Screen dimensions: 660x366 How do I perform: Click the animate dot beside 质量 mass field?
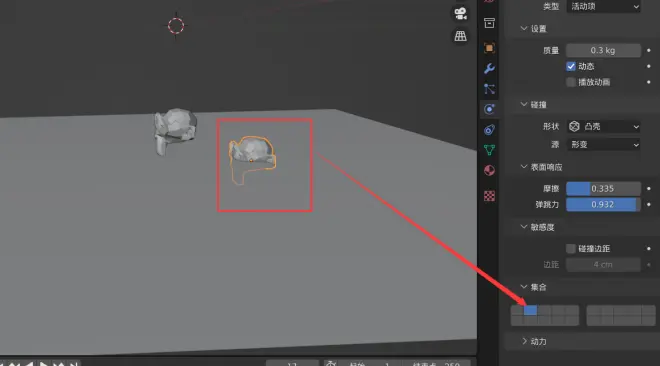(x=649, y=50)
